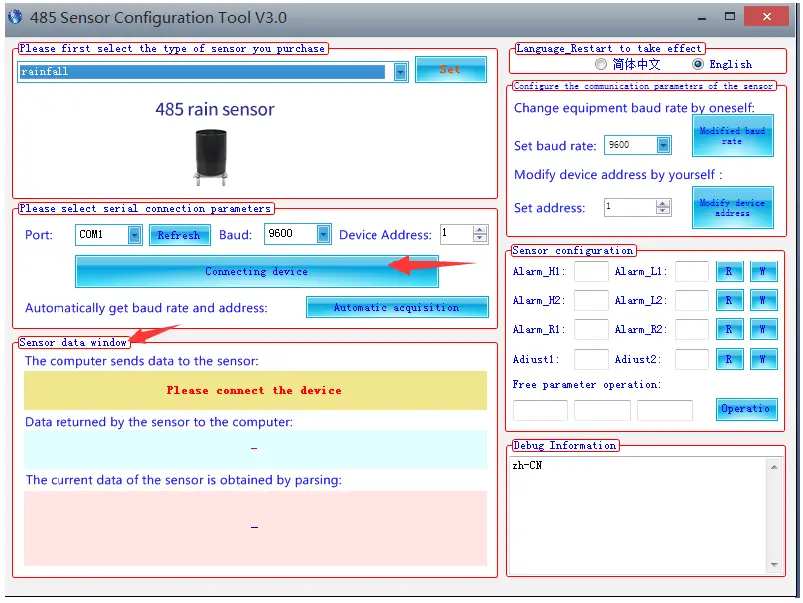Click the Operatio button for free parameters

tap(746, 409)
